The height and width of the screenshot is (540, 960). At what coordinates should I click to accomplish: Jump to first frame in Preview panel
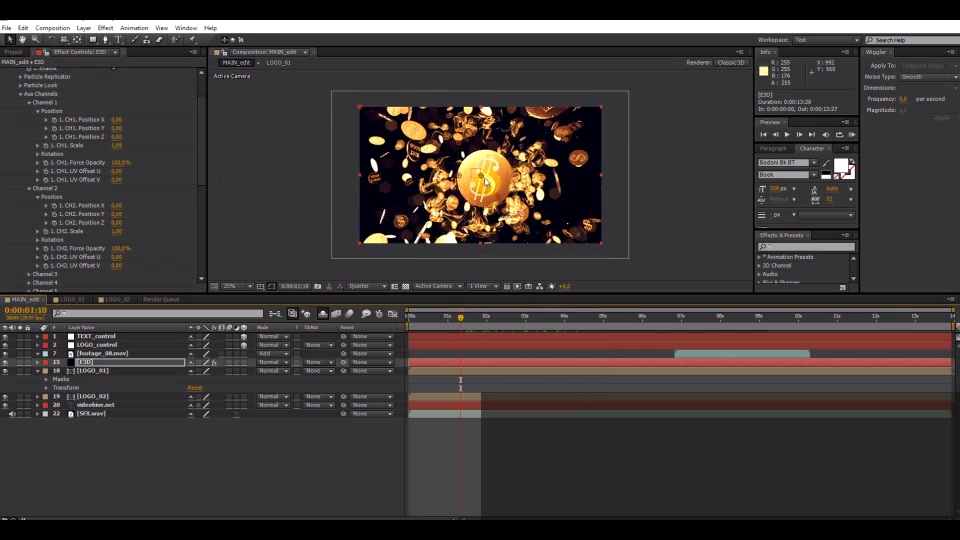tap(763, 135)
